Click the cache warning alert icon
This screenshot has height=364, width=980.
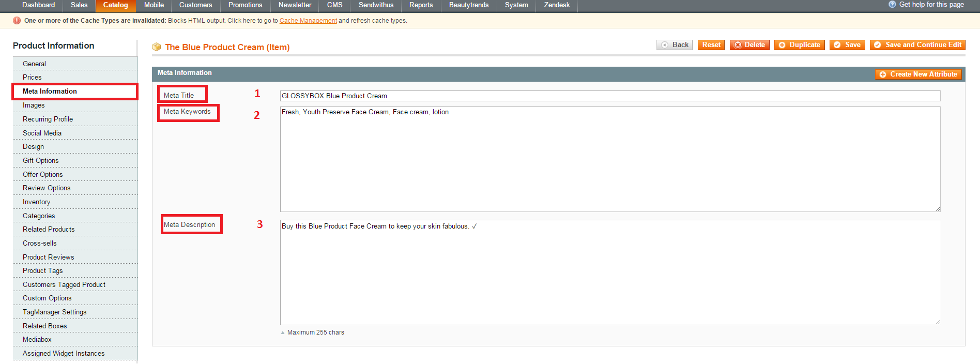[17, 21]
